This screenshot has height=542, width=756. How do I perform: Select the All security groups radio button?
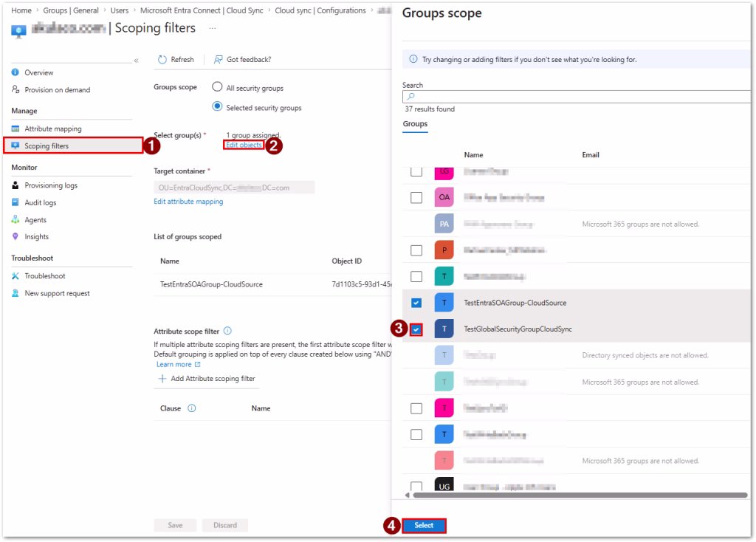(217, 87)
